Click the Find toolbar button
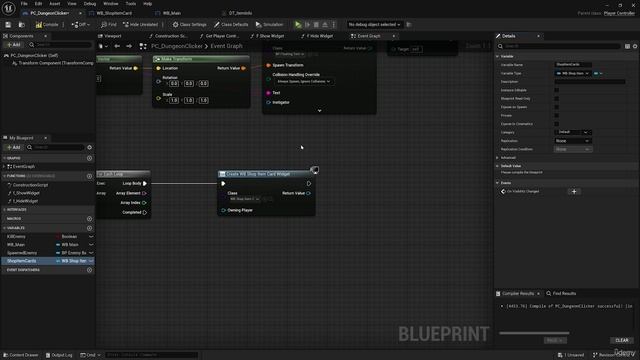 (109, 24)
